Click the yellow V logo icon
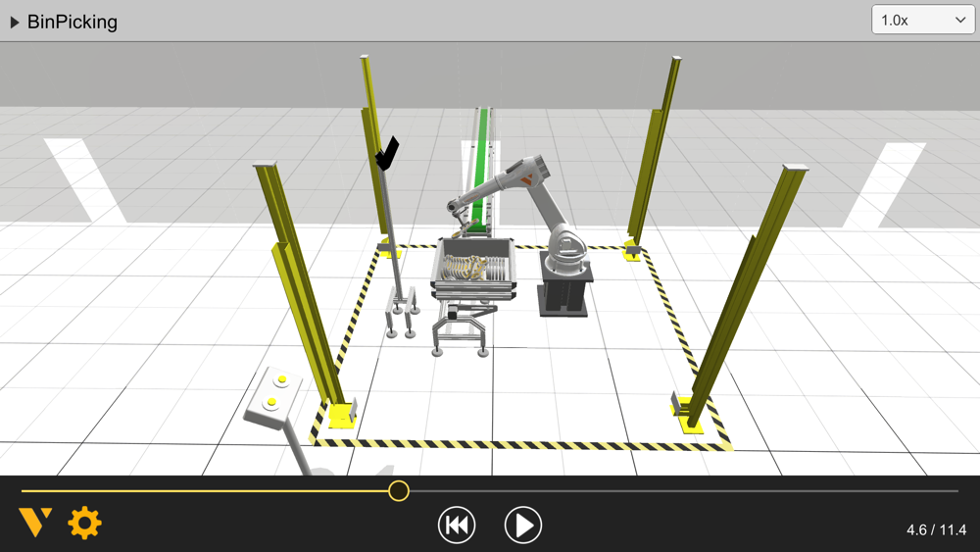The height and width of the screenshot is (552, 980). (x=35, y=522)
